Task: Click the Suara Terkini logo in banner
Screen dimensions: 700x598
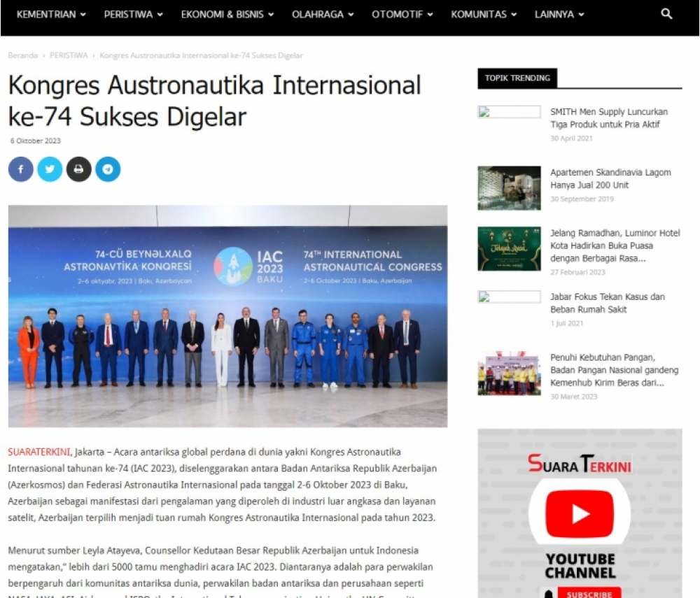Action: pos(580,464)
